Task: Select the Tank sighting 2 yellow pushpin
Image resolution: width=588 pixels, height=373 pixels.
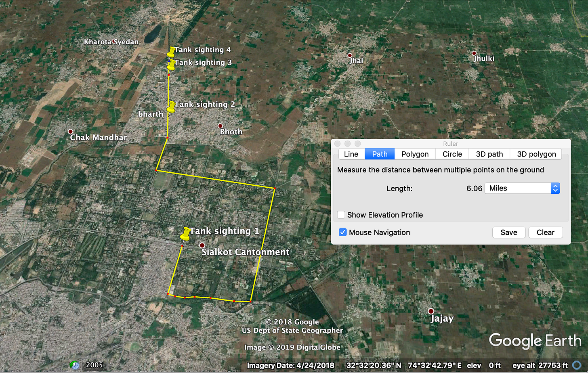Action: coord(171,107)
